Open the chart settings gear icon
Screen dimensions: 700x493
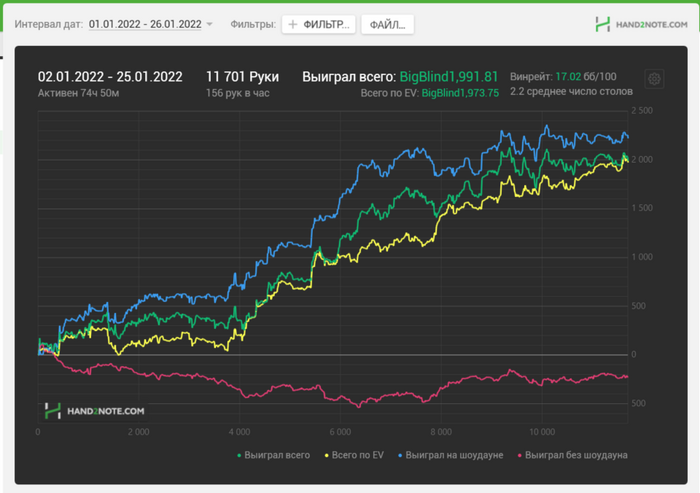654,79
